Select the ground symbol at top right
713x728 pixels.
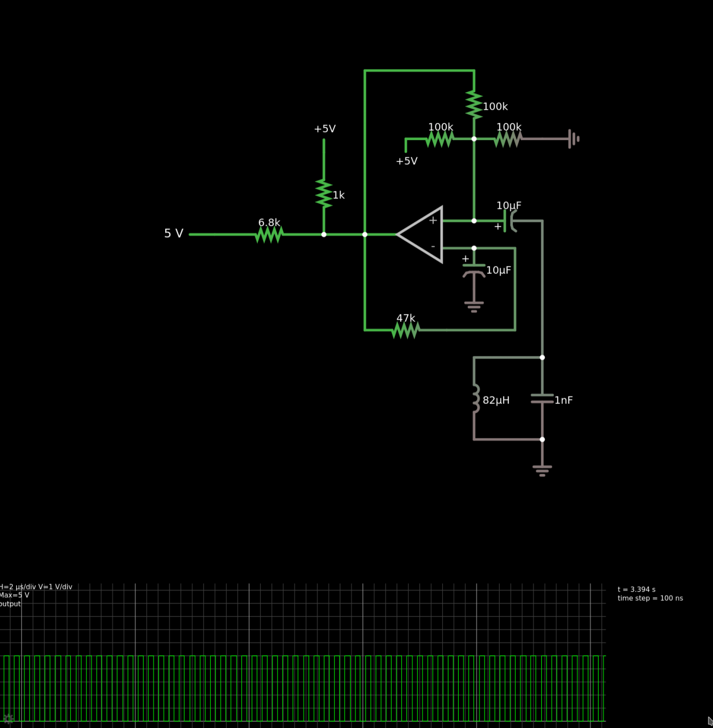tap(574, 139)
